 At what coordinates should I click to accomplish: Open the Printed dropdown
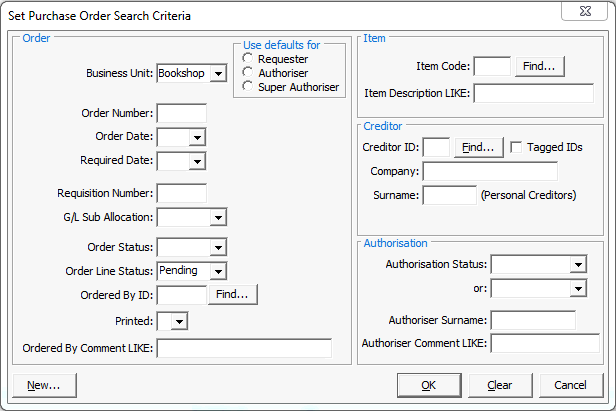179,321
